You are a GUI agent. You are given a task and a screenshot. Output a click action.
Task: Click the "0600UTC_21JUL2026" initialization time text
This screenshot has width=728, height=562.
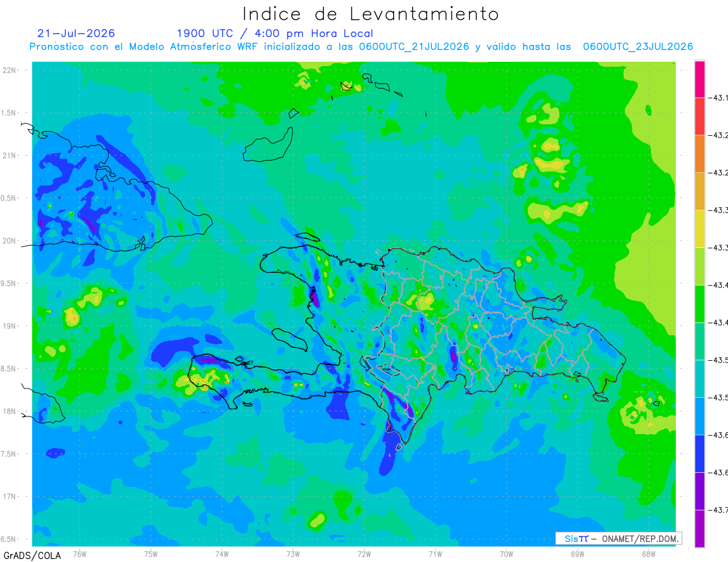click(414, 47)
